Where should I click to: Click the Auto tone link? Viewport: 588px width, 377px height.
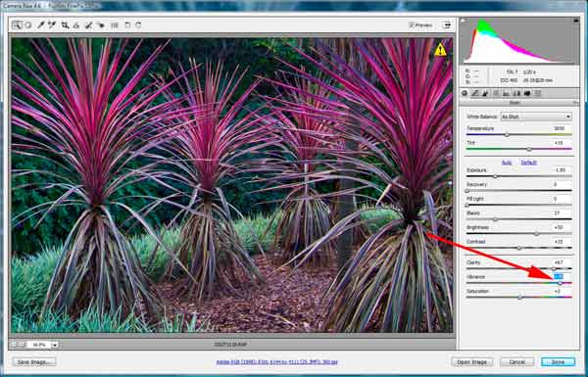[507, 163]
